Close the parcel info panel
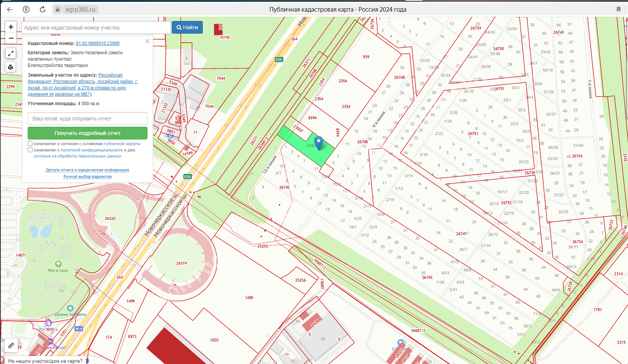This screenshot has height=364, width=628. 147,41
